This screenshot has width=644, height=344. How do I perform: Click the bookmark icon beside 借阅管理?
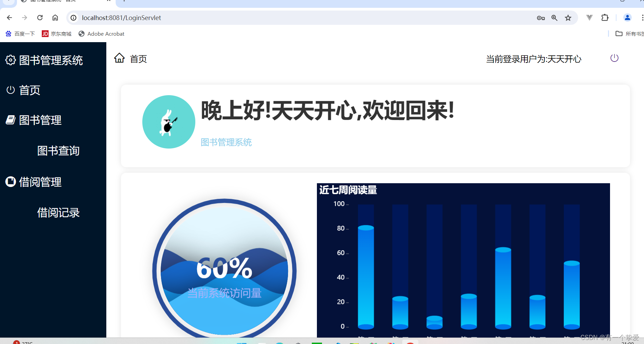10,182
